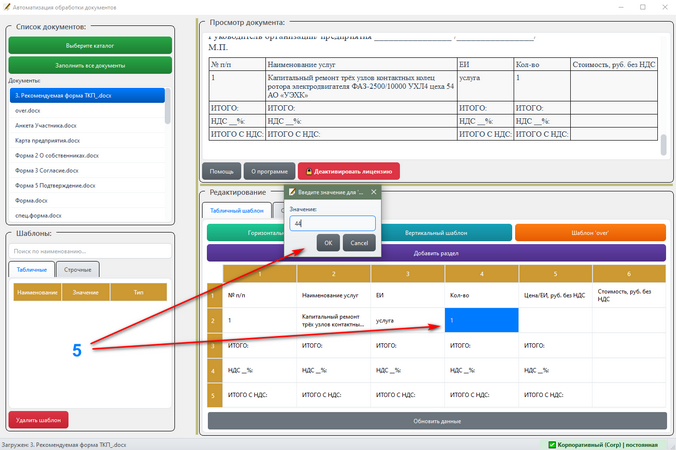Open 'О программе' dialog
Image resolution: width=676 pixels, height=450 pixels.
269,171
